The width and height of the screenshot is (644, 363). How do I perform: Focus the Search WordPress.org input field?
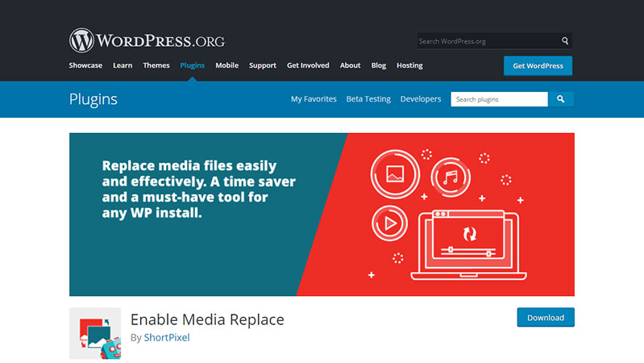tap(488, 41)
